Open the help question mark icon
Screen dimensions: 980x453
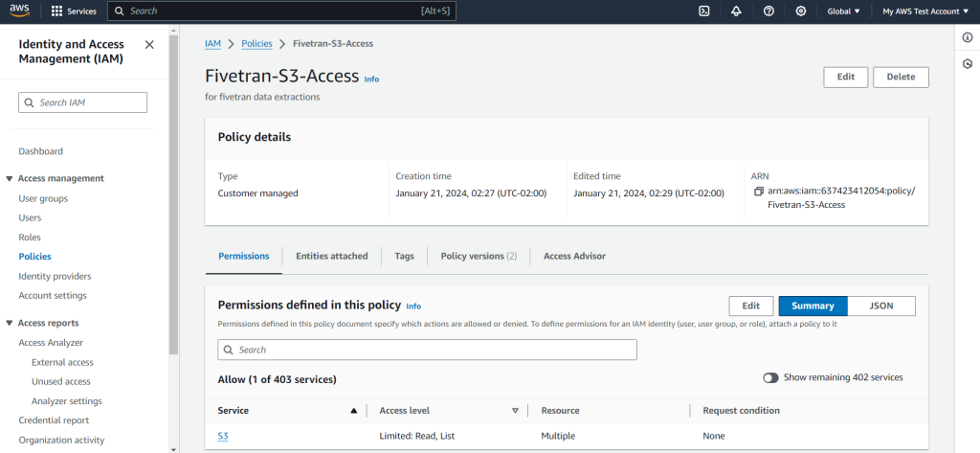tap(768, 11)
